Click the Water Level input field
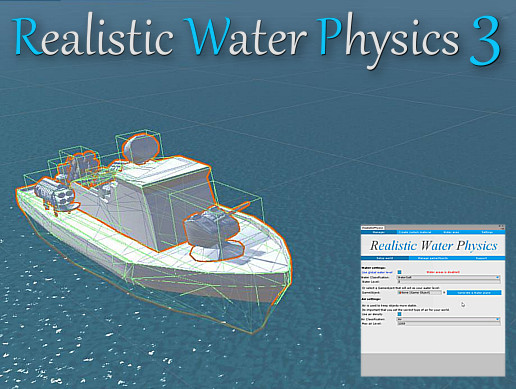The height and width of the screenshot is (389, 516). click(x=448, y=282)
